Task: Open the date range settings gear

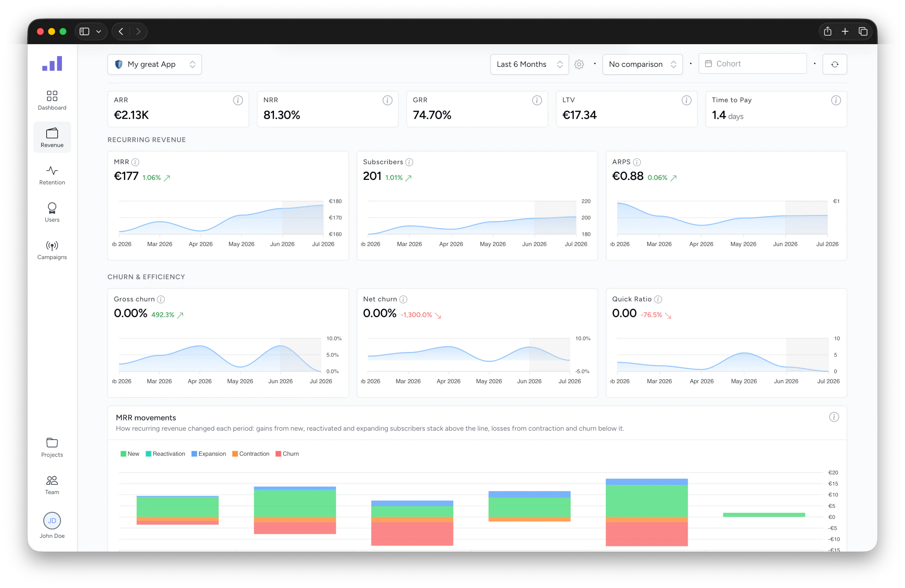Action: (579, 64)
